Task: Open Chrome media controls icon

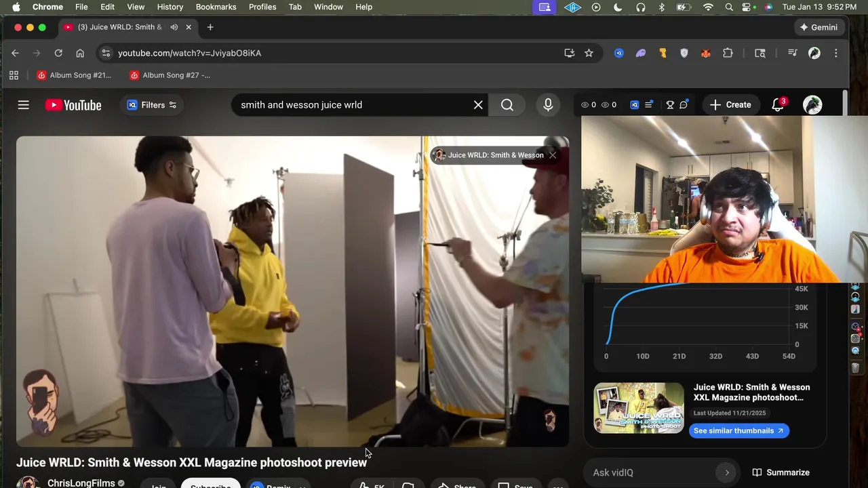Action: 792,53
